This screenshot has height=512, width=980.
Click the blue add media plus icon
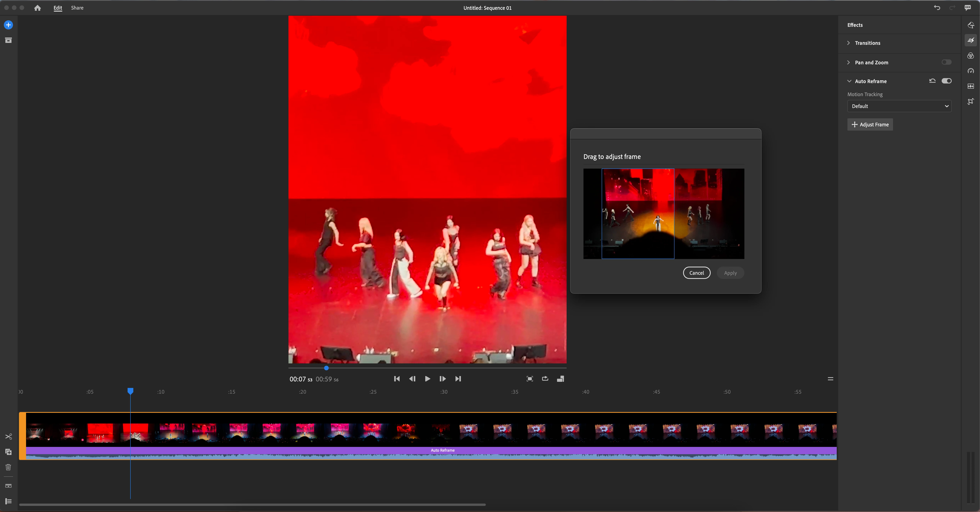pos(8,25)
